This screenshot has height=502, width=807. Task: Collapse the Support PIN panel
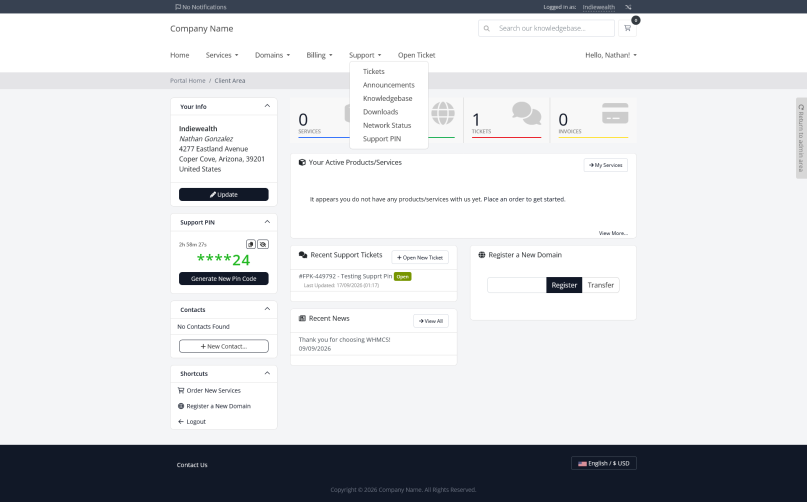pos(267,222)
